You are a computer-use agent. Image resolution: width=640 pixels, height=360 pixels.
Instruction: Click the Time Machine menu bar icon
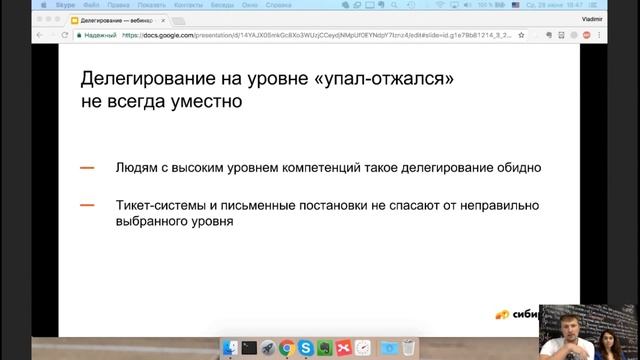411,5
